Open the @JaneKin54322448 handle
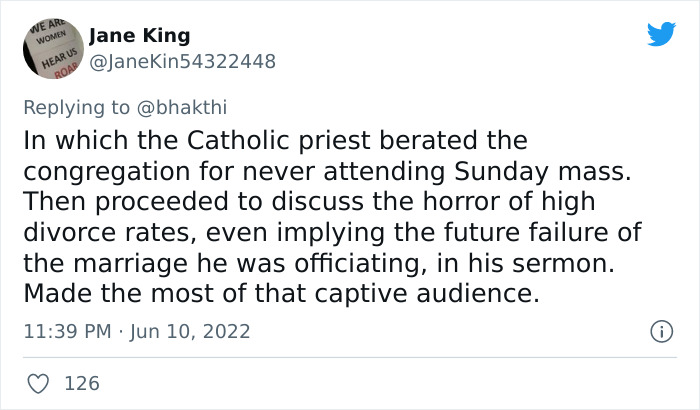The width and height of the screenshot is (700, 410). point(182,61)
